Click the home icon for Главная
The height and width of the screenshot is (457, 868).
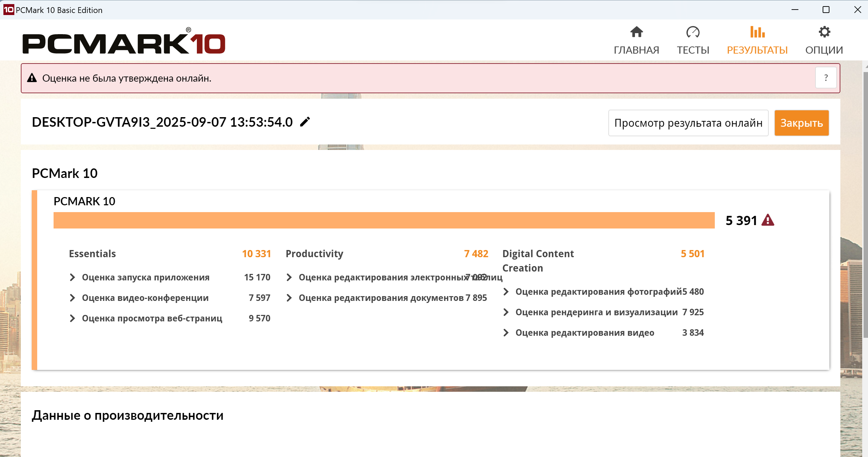(x=636, y=32)
